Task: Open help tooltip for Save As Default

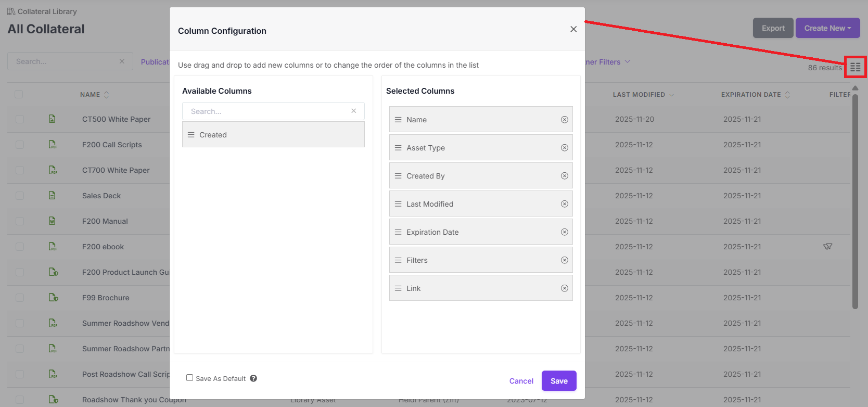Action: (x=253, y=378)
